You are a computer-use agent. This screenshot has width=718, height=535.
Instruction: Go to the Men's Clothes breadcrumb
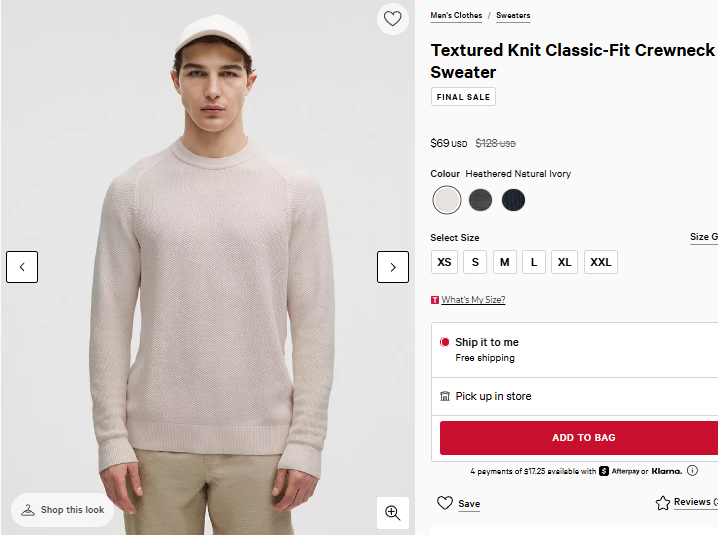pos(456,16)
